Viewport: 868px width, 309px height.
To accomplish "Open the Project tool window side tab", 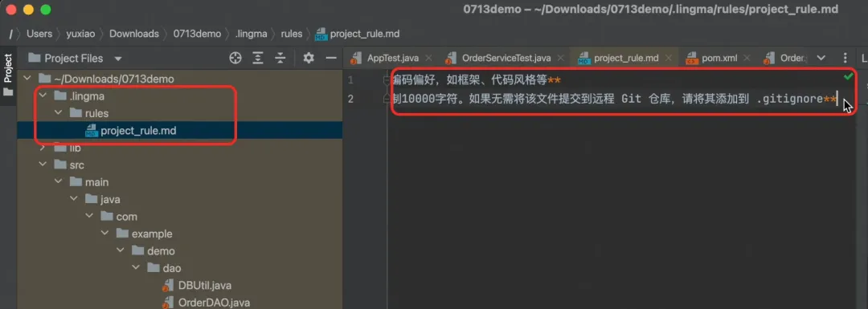I will [x=8, y=75].
